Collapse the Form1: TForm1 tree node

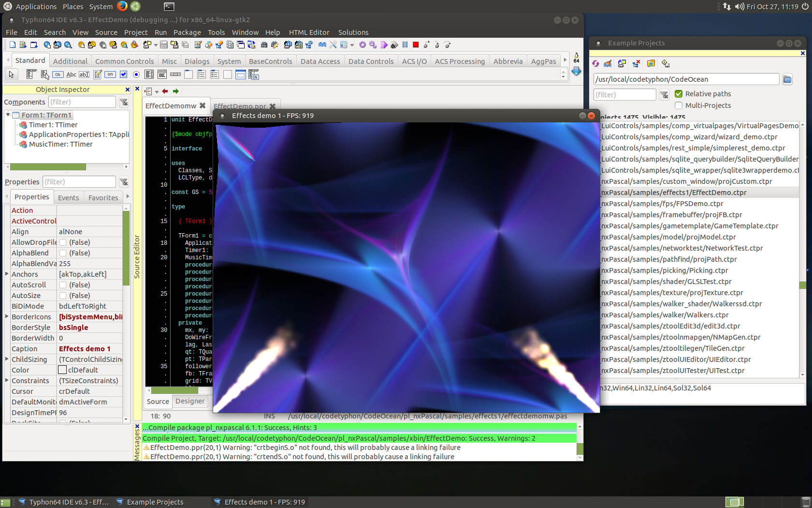(x=8, y=115)
